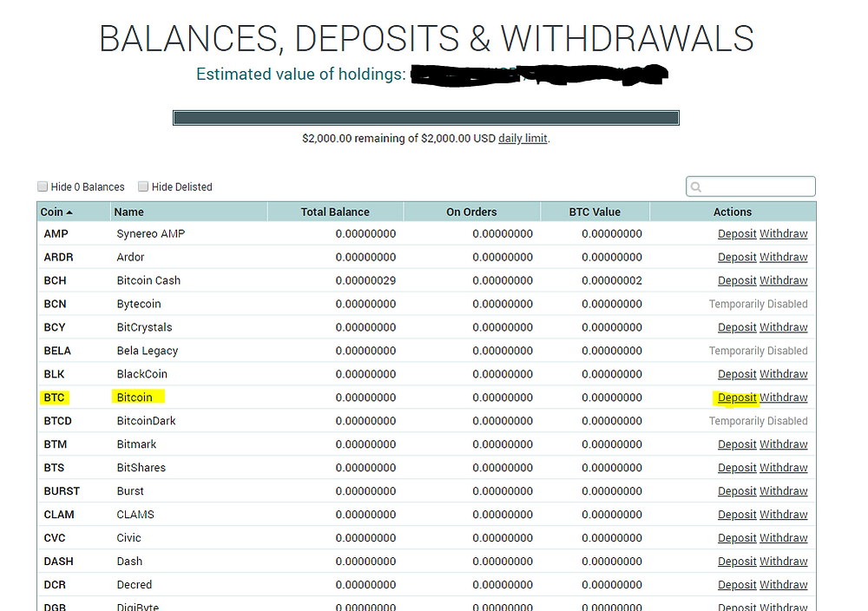Open the daily limit link
The height and width of the screenshot is (611, 868).
pyautogui.click(x=523, y=138)
